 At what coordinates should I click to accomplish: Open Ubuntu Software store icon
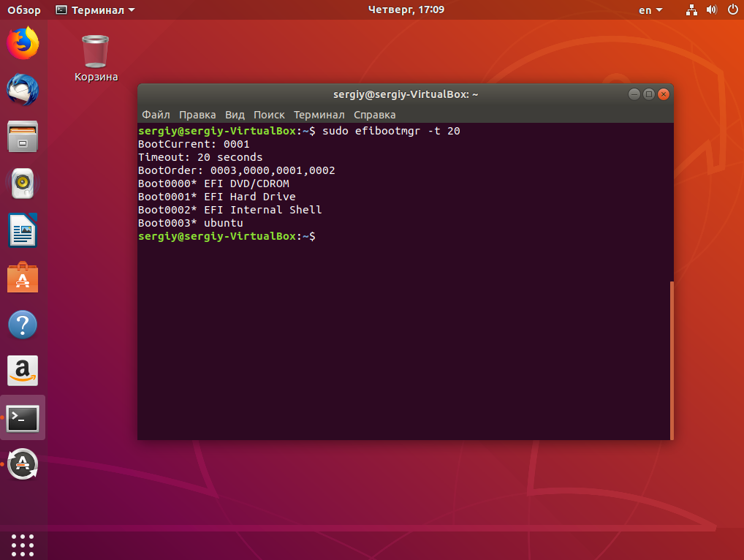(23, 277)
